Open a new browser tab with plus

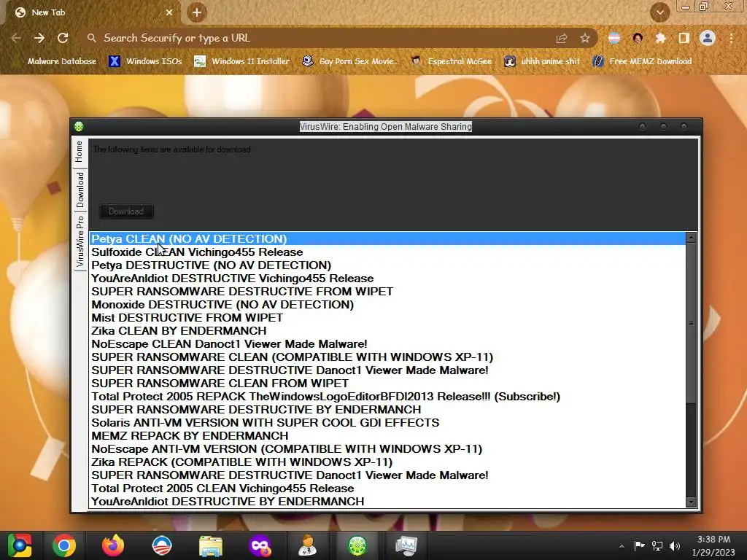coord(197,13)
